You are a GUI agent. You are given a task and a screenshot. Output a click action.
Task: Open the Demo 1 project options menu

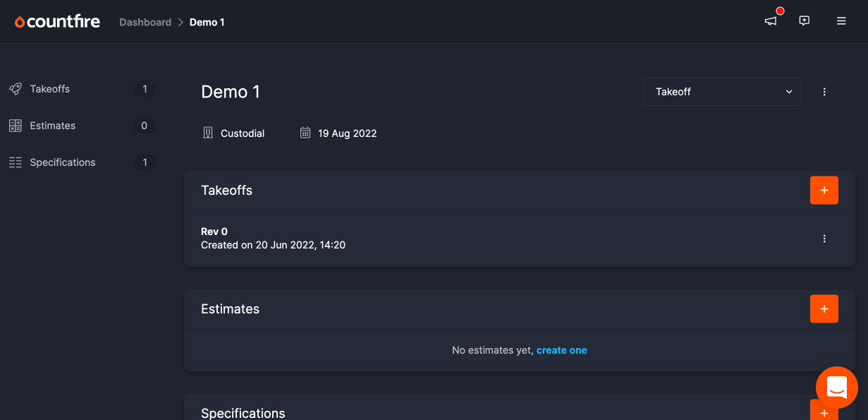pyautogui.click(x=824, y=92)
